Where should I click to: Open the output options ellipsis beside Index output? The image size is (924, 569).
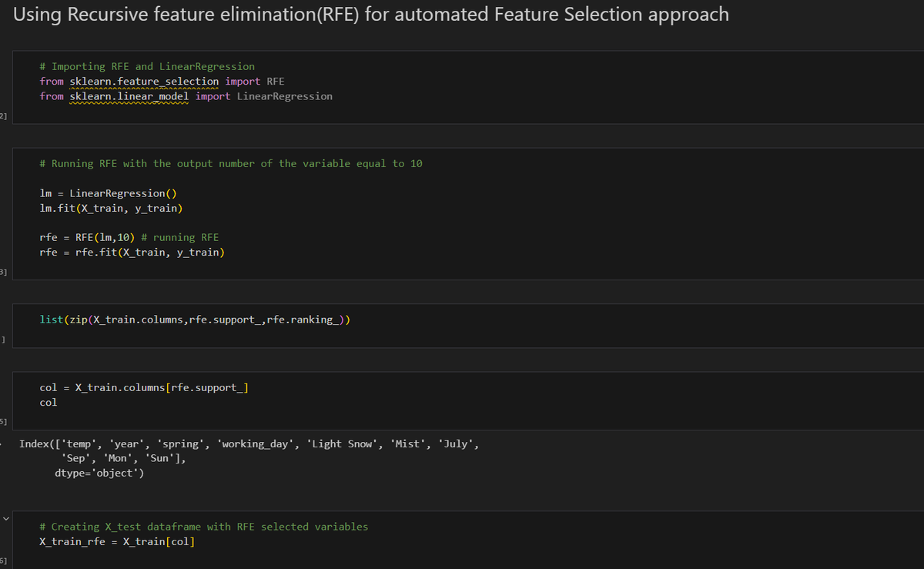click(3, 443)
